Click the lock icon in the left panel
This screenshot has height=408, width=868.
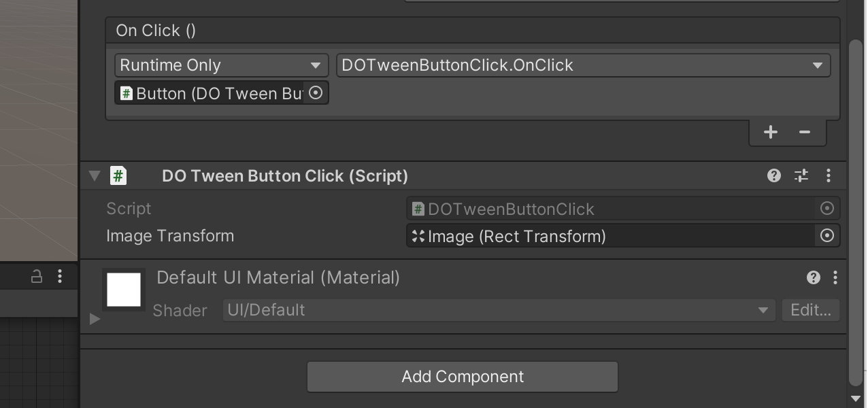coord(37,276)
